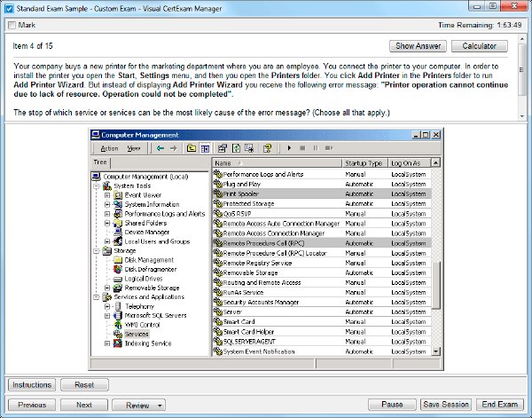Collapse the System Tools tree node
Screen dimensions: 532x418
click(97, 186)
